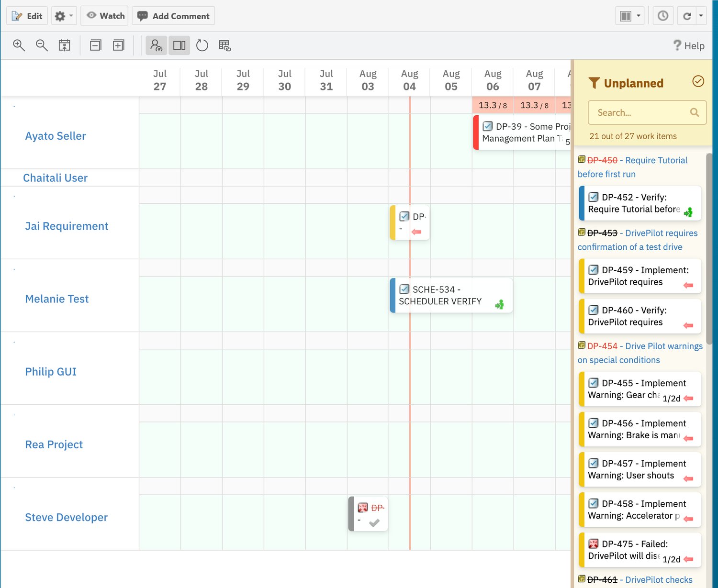Screen dimensions: 718x588
Task: Toggle the side panel view
Action: click(x=179, y=45)
